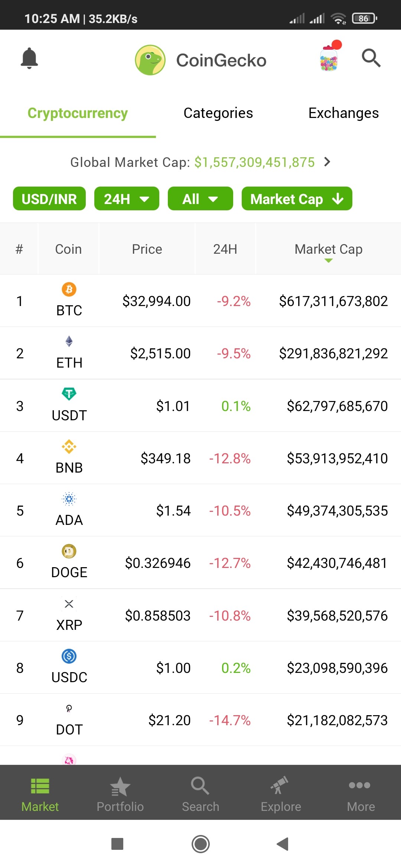The height and width of the screenshot is (868, 401).
Task: Open More three-dots menu
Action: point(359,785)
